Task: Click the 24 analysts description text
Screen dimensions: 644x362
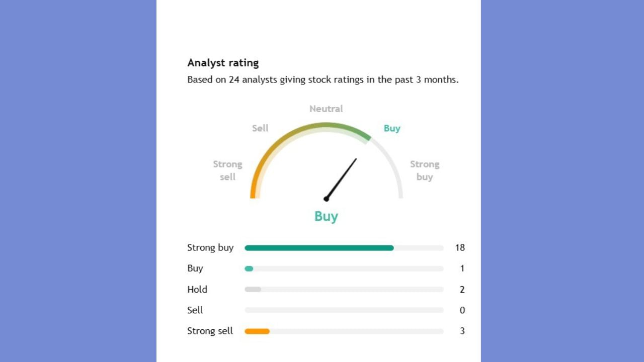Action: coord(323,79)
